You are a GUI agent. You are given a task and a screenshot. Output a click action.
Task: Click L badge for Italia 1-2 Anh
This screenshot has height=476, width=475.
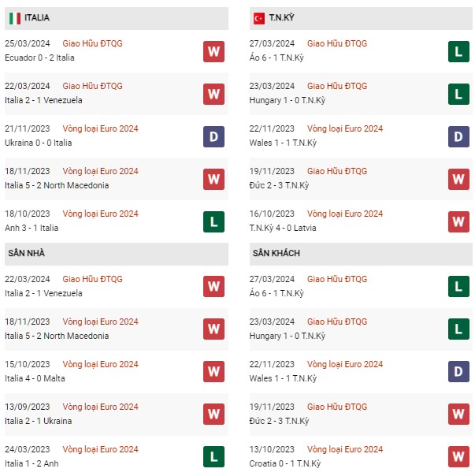pos(213,457)
